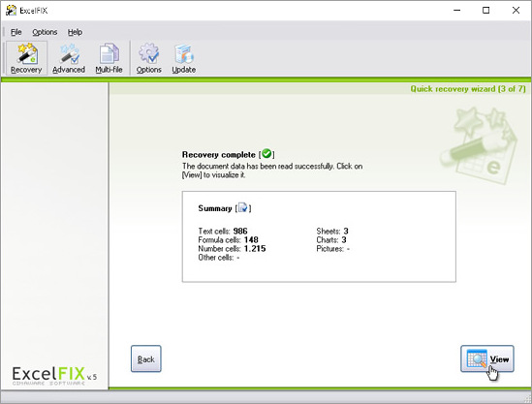Image resolution: width=532 pixels, height=404 pixels.
Task: Open the Options gear toolbar icon
Action: coord(148,58)
